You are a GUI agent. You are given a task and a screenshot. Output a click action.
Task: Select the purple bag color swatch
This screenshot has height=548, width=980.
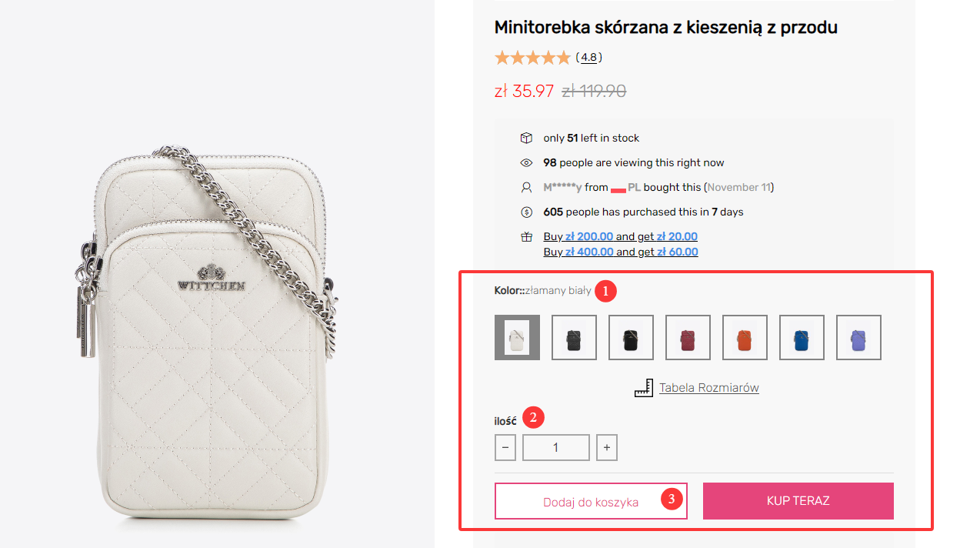(x=858, y=337)
